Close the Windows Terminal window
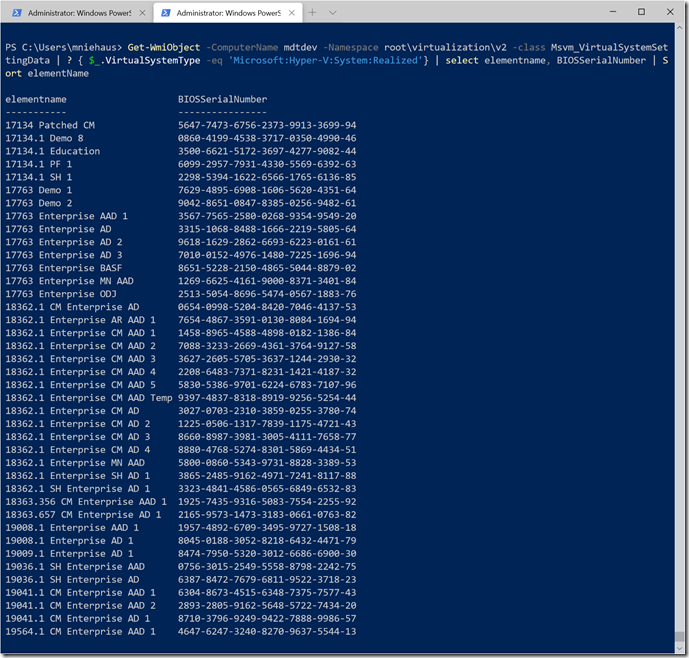This screenshot has width=689, height=658. tap(670, 12)
